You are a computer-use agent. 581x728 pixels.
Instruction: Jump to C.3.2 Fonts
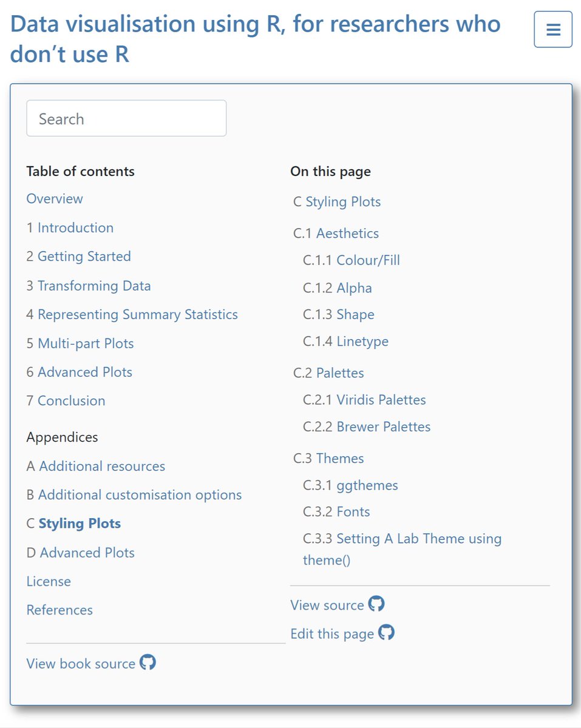tap(336, 512)
